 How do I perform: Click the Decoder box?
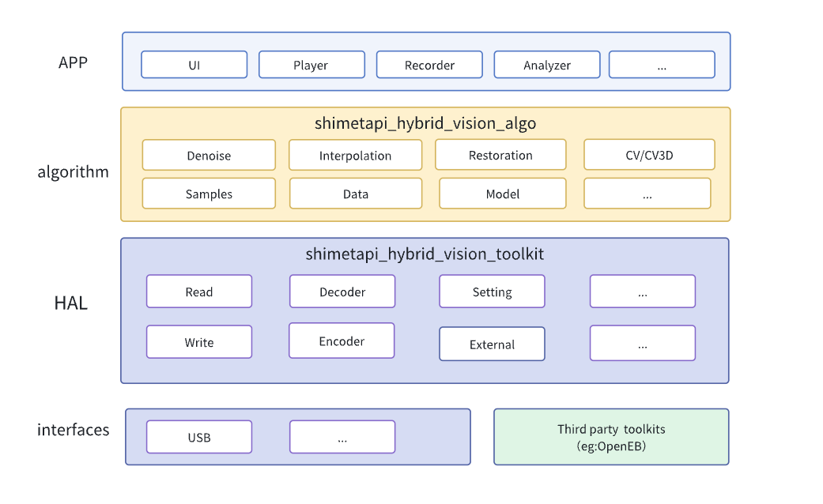[342, 291]
